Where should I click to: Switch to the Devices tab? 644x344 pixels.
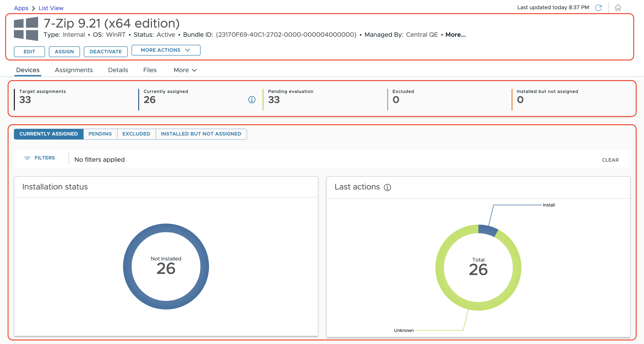(x=28, y=70)
